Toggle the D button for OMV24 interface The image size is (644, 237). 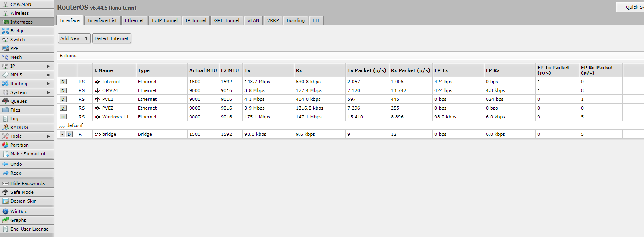click(63, 90)
